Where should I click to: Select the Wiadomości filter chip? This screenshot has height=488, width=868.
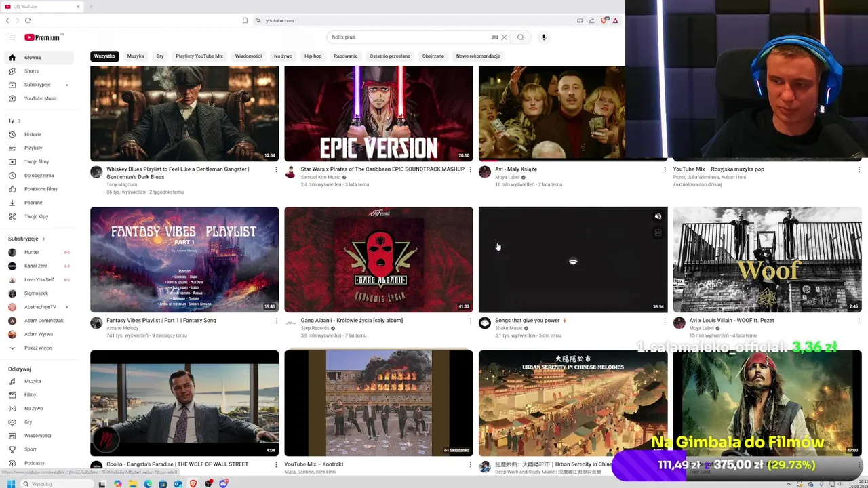pos(248,56)
